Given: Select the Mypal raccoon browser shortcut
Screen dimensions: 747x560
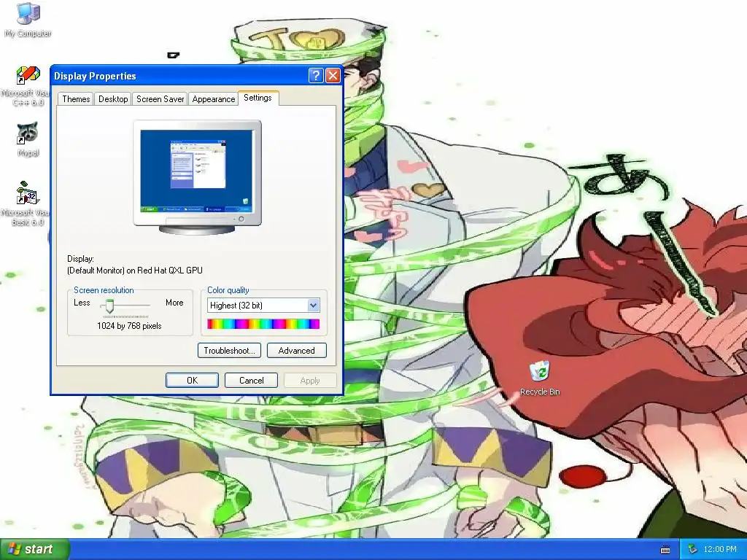Looking at the screenshot, I should pos(28,139).
